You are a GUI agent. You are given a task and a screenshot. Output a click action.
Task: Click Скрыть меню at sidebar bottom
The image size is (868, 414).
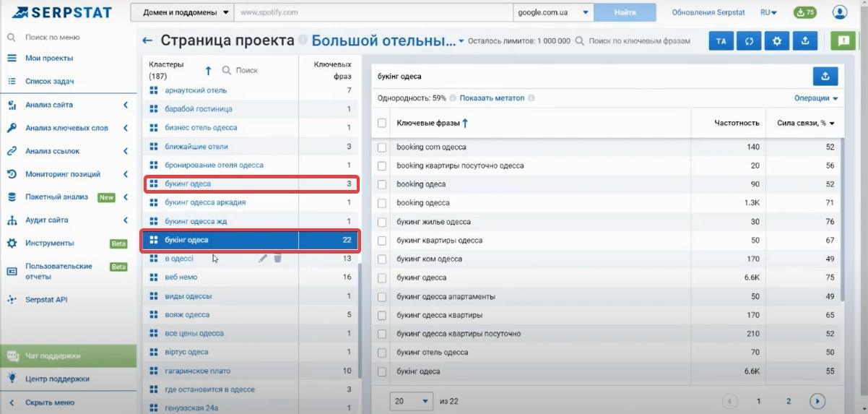pyautogui.click(x=49, y=402)
